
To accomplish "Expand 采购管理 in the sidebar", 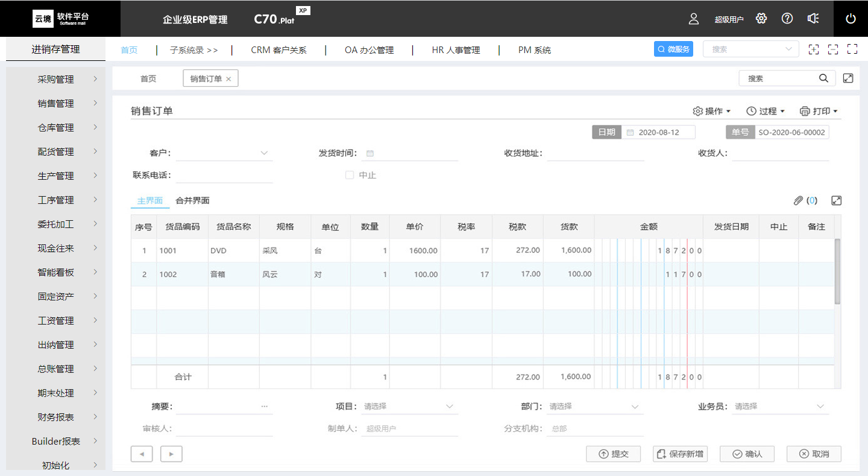I will tap(56, 79).
